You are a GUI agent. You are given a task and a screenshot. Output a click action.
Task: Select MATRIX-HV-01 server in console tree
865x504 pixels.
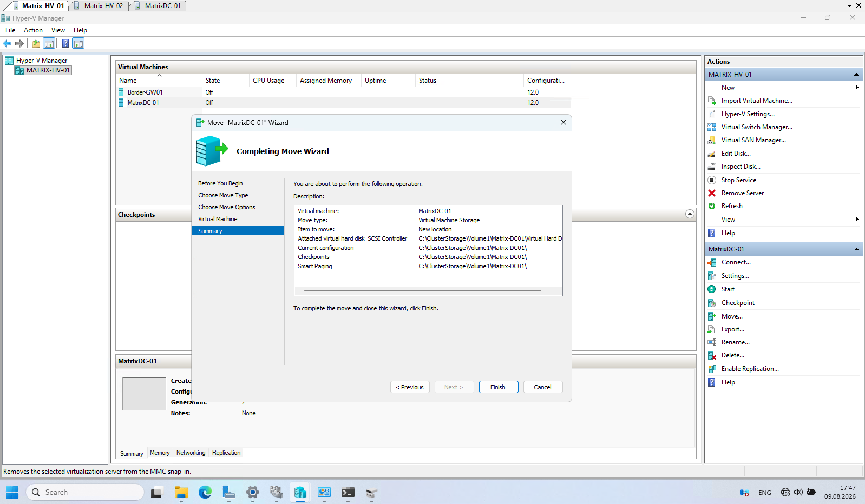(x=43, y=70)
